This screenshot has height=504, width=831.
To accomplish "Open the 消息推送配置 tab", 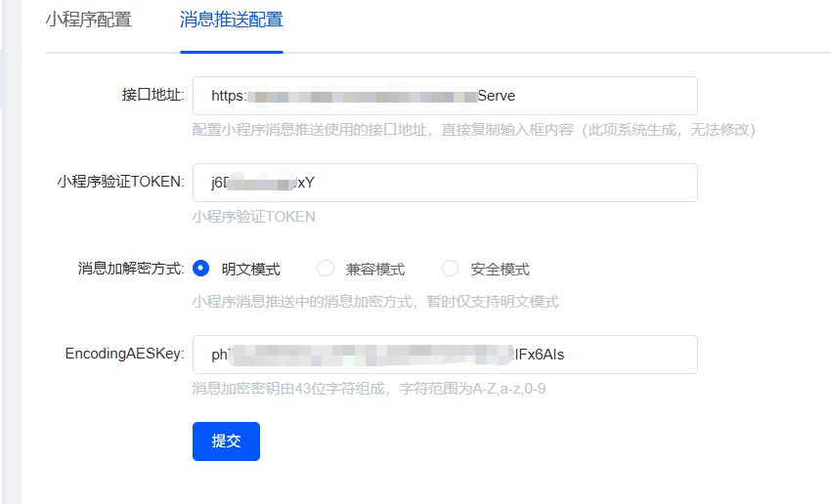I will point(232,20).
